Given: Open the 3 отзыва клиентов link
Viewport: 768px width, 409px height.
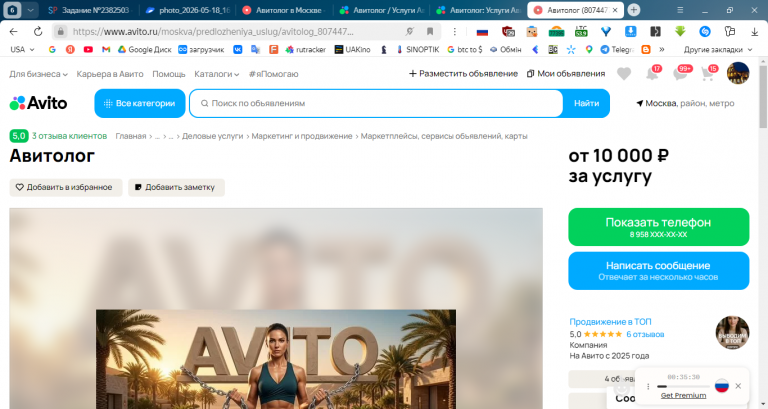Looking at the screenshot, I should point(69,136).
